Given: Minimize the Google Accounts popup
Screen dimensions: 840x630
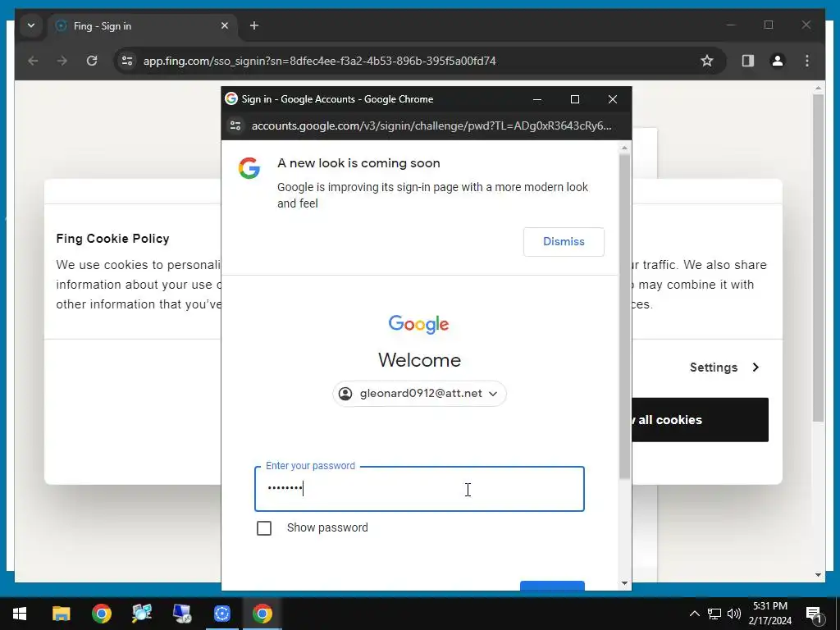Looking at the screenshot, I should [537, 99].
